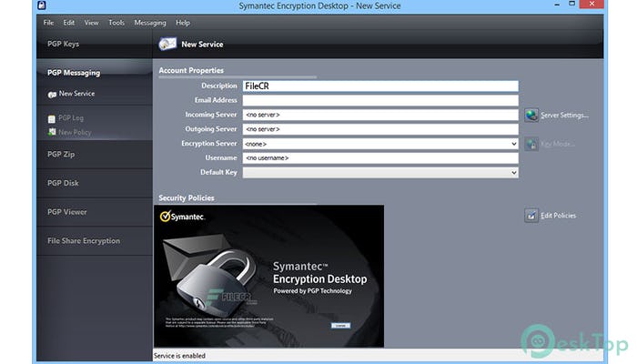Viewport: 637px width, 364px height.
Task: Click the Edit Policies icon
Action: pos(531,216)
